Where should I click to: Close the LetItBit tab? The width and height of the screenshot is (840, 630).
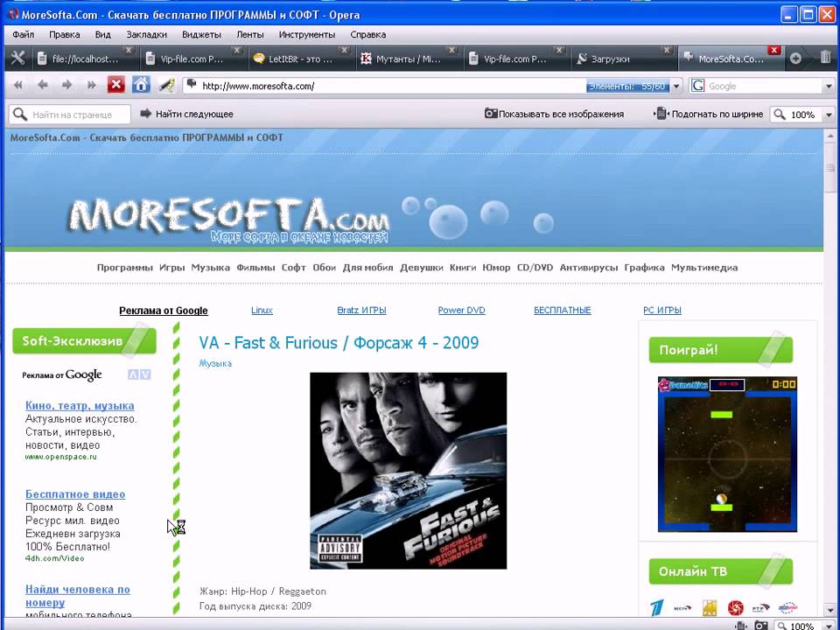coord(344,51)
